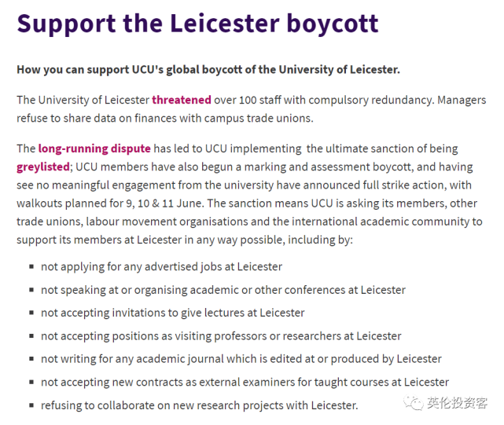Click the "Support the Leicester boycott" heading
This screenshot has height=425, width=504.
coord(197,23)
